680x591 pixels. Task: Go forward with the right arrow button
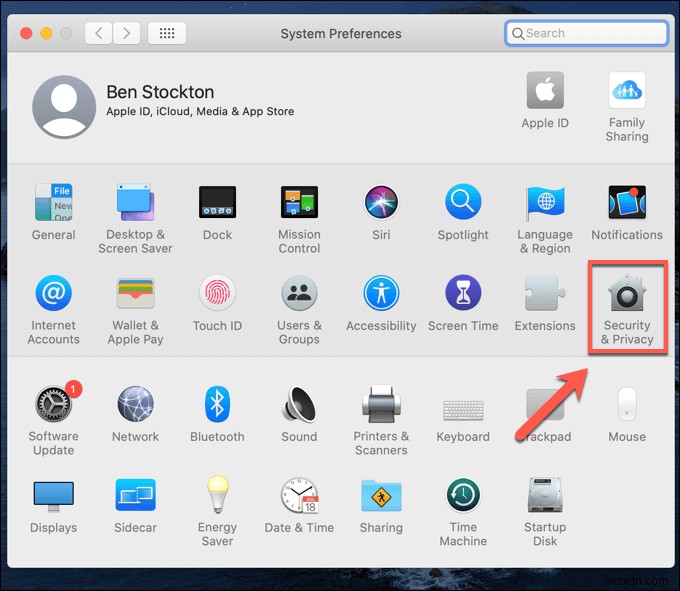126,33
